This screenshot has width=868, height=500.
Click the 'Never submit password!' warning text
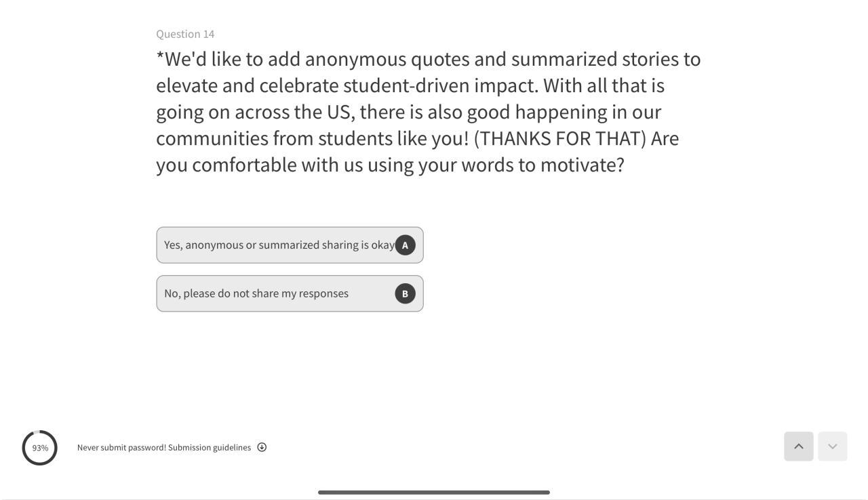(121, 447)
